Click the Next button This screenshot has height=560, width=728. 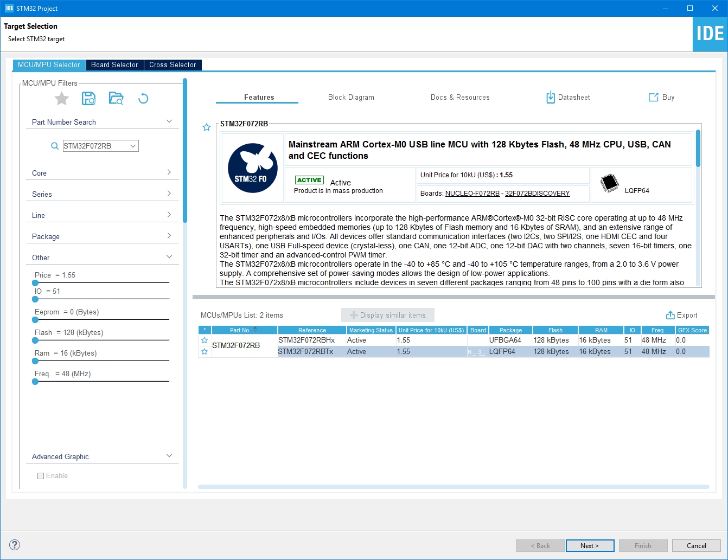pyautogui.click(x=590, y=546)
